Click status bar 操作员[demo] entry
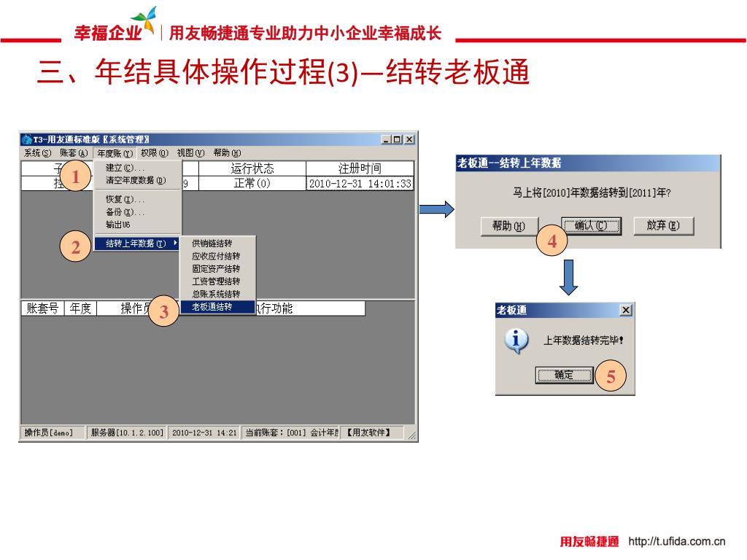Viewport: 747px width, 560px height. [53, 432]
